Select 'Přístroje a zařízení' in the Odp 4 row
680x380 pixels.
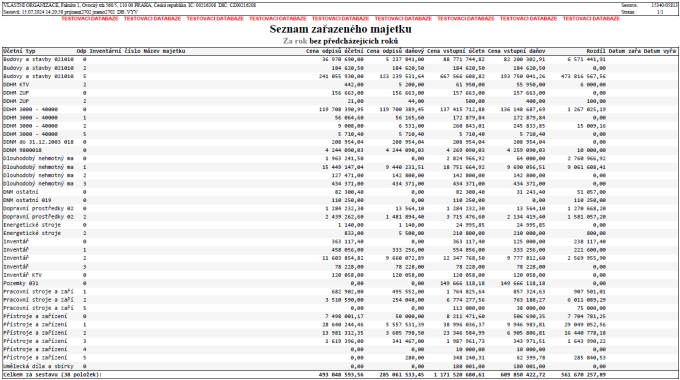(35, 350)
